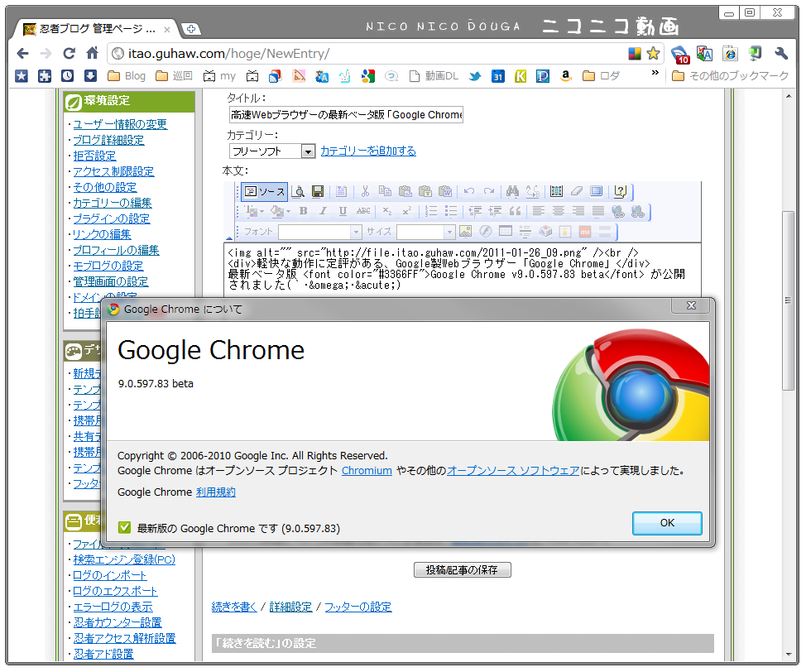Open the ロダ bookmark folder
The height and width of the screenshot is (672, 806).
click(601, 76)
